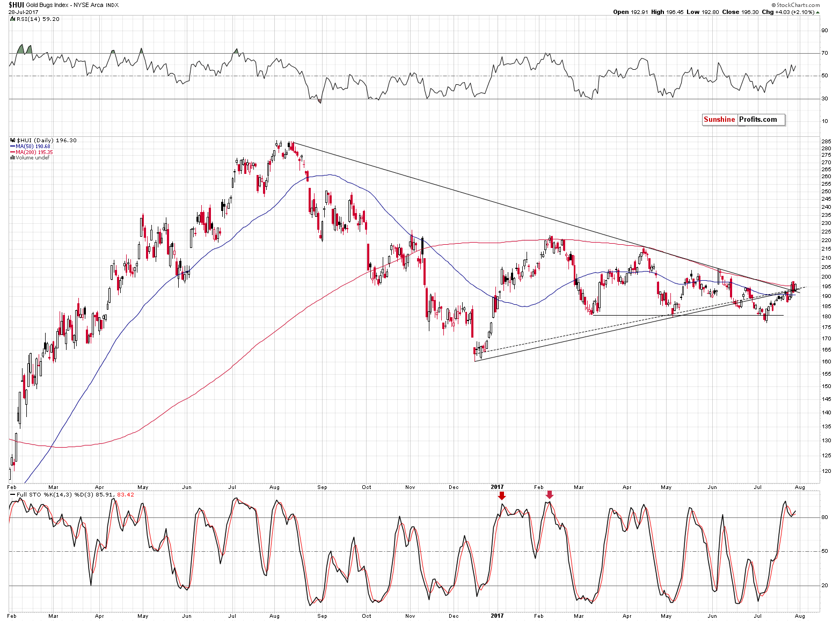Click the 30 oversold level on the RSI axis
The width and height of the screenshot is (840, 621).
click(824, 99)
